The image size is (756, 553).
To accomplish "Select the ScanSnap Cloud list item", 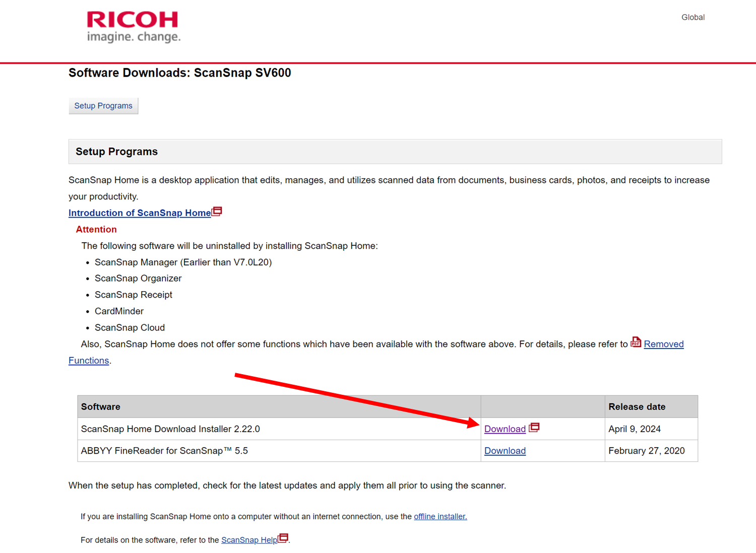I will 130,327.
